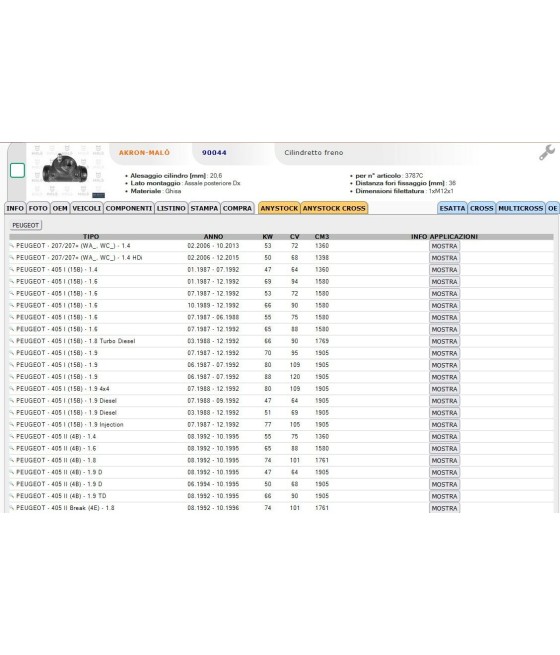Switch to the VEICOLI tab

pyautogui.click(x=86, y=208)
